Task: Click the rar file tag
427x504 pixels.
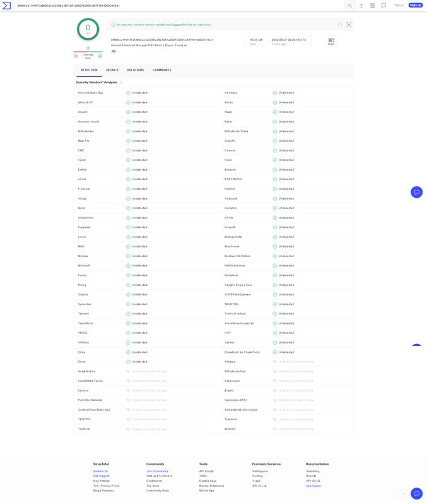Action: click(x=114, y=52)
